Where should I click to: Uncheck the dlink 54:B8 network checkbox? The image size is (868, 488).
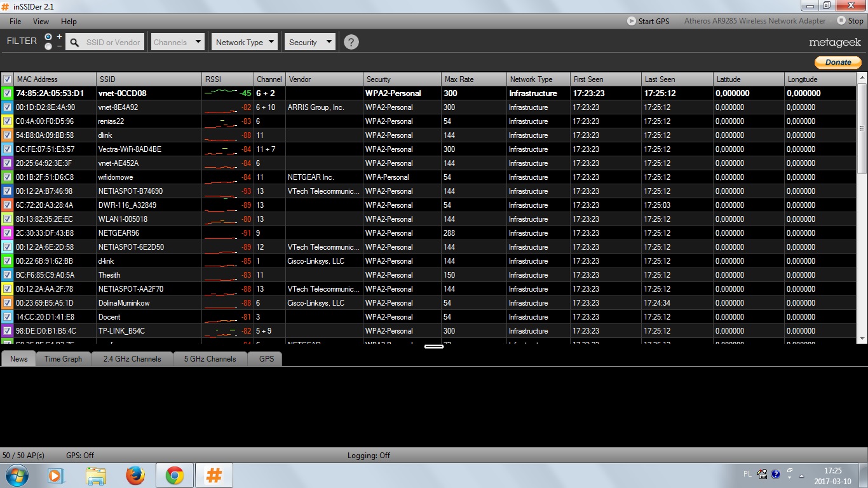(7, 135)
